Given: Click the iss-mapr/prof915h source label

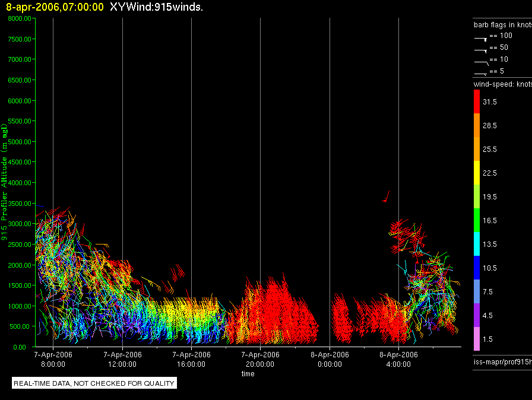Looking at the screenshot, I should 503,361.
